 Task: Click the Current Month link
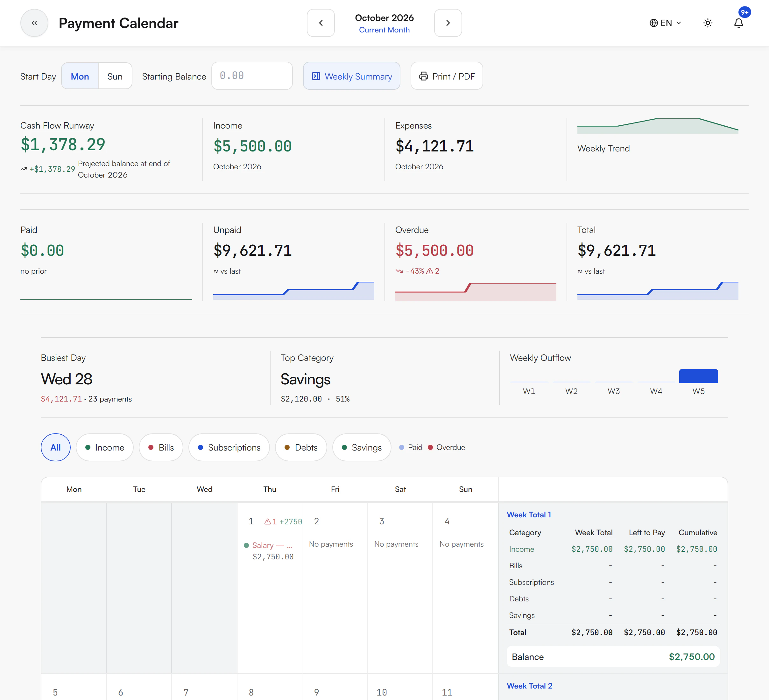(x=384, y=30)
